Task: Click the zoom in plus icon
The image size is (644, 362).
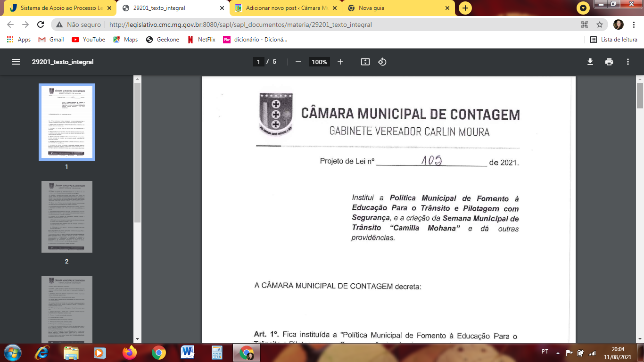Action: pyautogui.click(x=340, y=62)
